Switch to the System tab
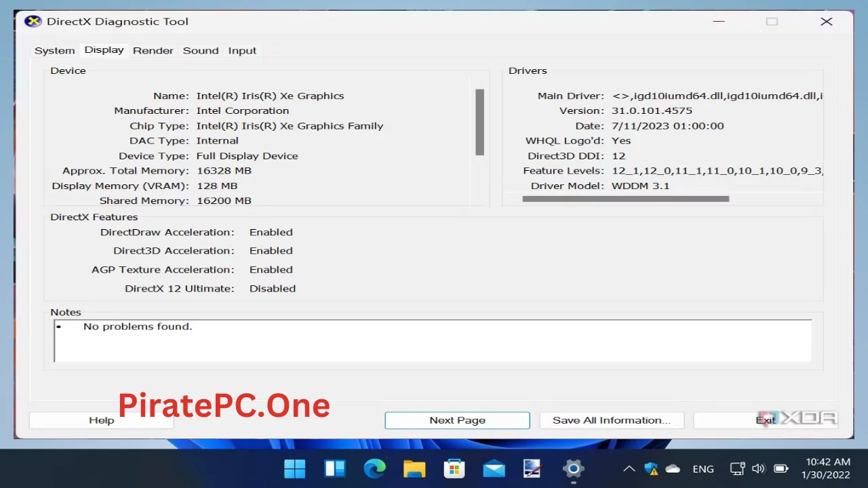The image size is (868, 488). point(54,51)
